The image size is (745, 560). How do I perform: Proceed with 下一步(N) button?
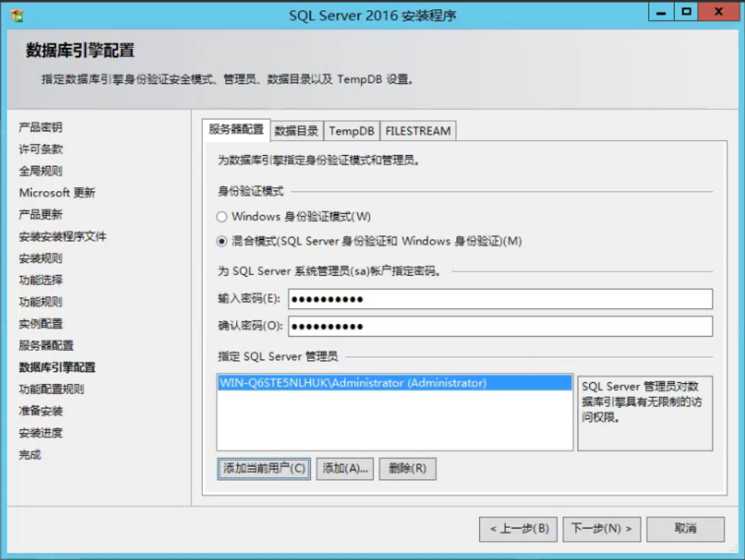pyautogui.click(x=602, y=529)
